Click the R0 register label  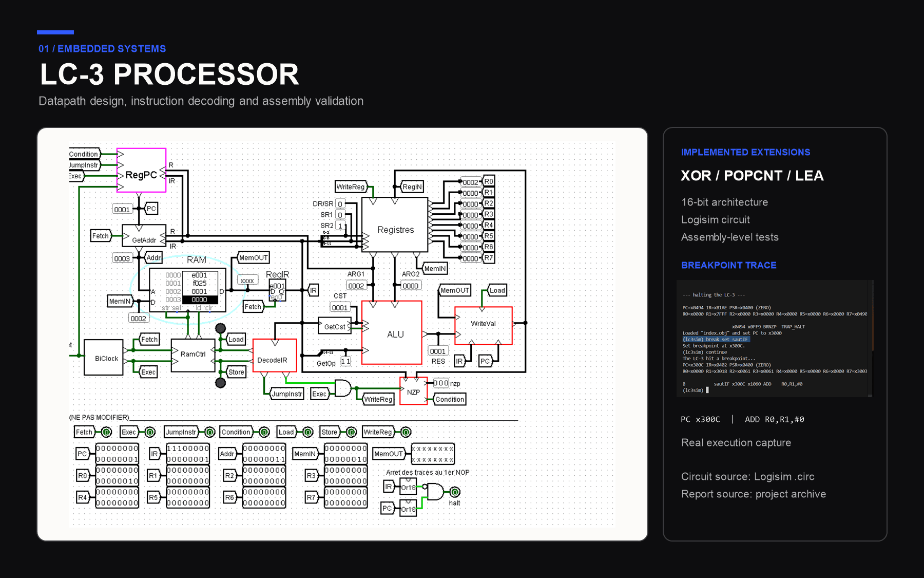point(489,181)
